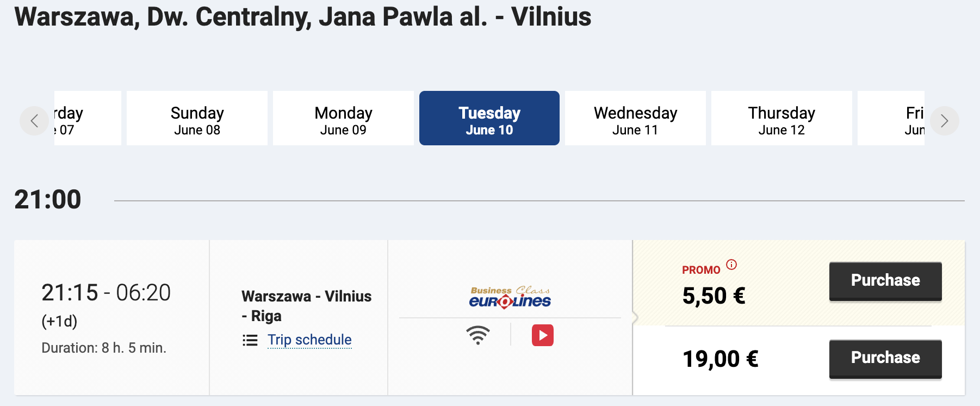Click the previous dates left arrow
Viewport: 980px width, 406px height.
tap(34, 121)
